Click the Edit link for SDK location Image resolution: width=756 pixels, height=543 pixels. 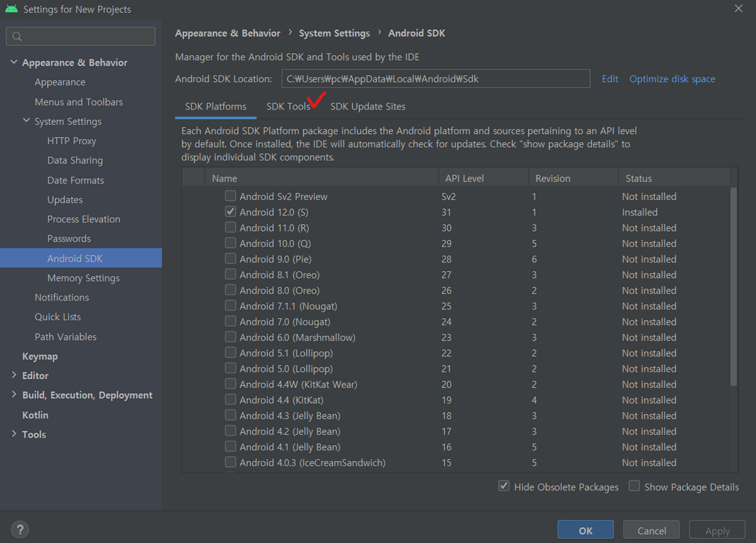click(x=610, y=78)
